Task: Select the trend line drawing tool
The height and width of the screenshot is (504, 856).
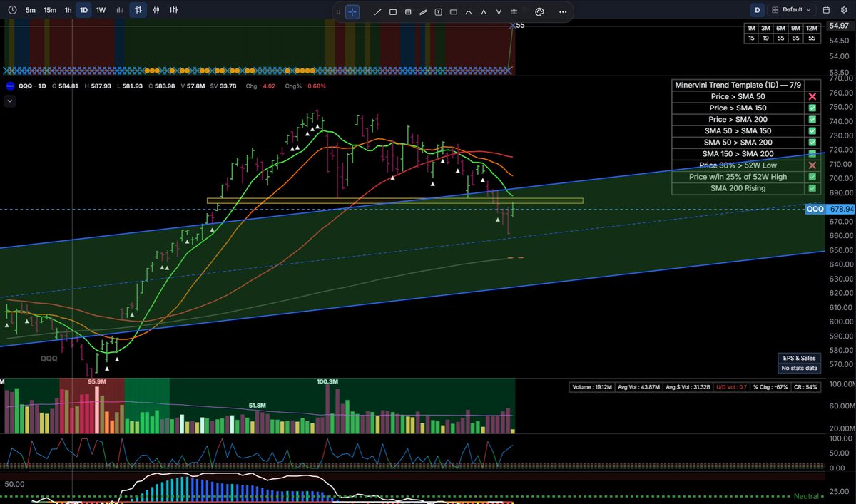Action: tap(377, 11)
